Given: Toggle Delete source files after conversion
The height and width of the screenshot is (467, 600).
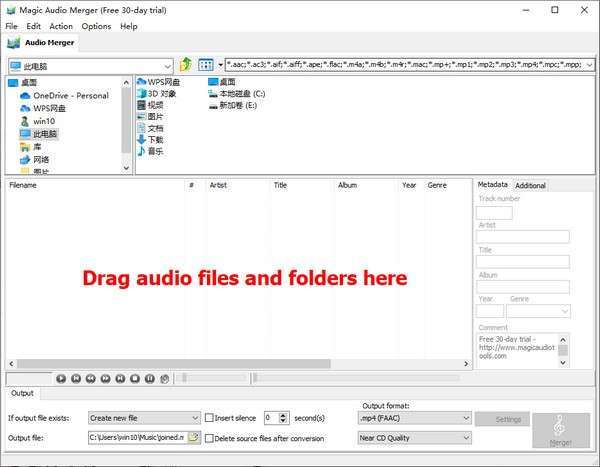Looking at the screenshot, I should (x=210, y=437).
